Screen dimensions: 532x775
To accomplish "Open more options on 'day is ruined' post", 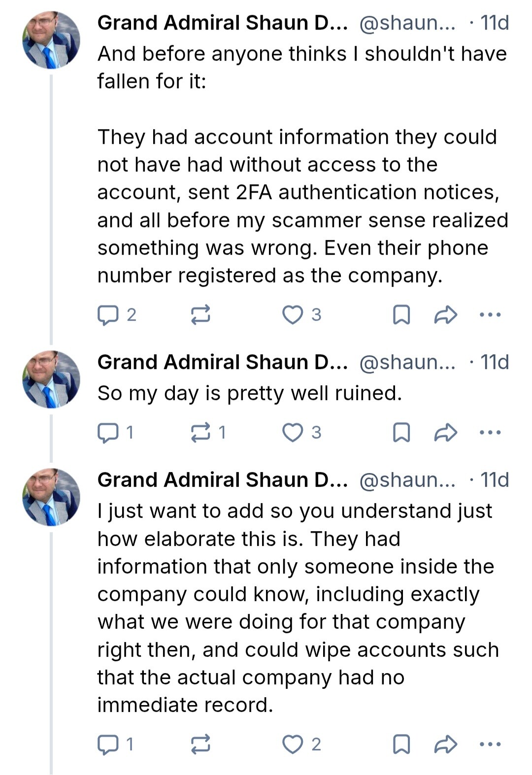I will [x=490, y=432].
